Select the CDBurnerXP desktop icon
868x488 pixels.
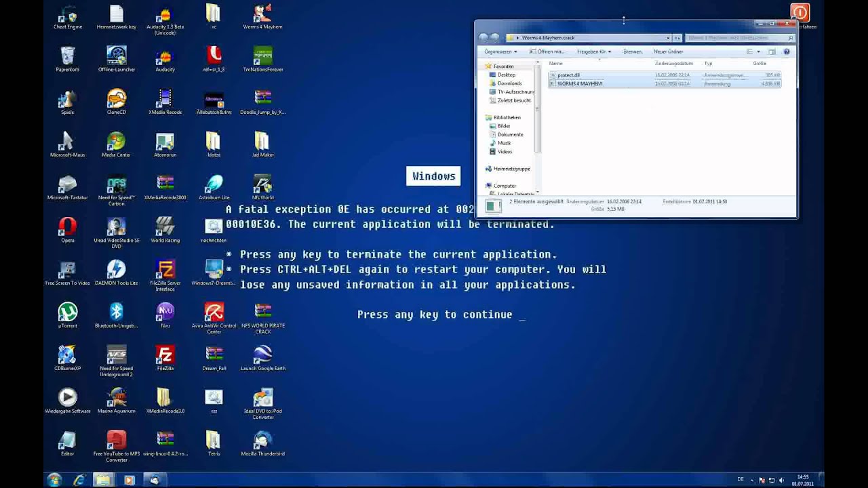click(x=67, y=359)
